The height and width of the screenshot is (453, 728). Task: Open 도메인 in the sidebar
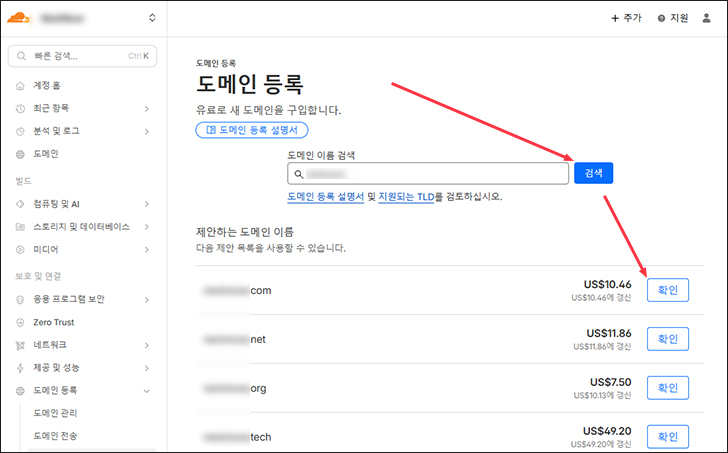pos(46,154)
